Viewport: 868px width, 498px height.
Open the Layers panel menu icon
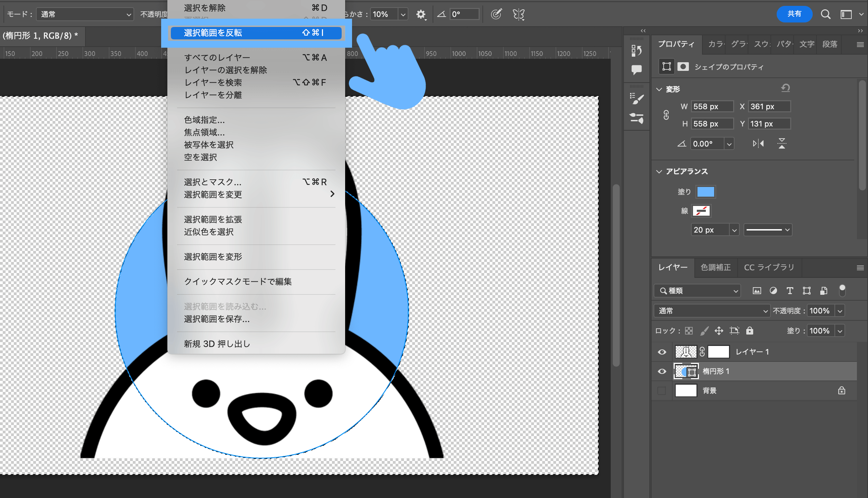coord(860,267)
